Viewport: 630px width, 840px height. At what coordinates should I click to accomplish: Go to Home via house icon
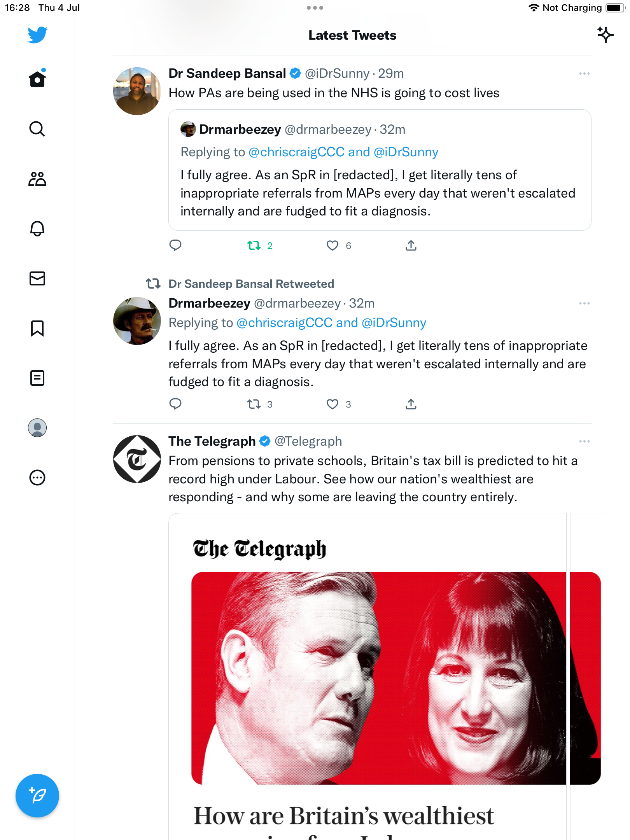click(x=37, y=79)
